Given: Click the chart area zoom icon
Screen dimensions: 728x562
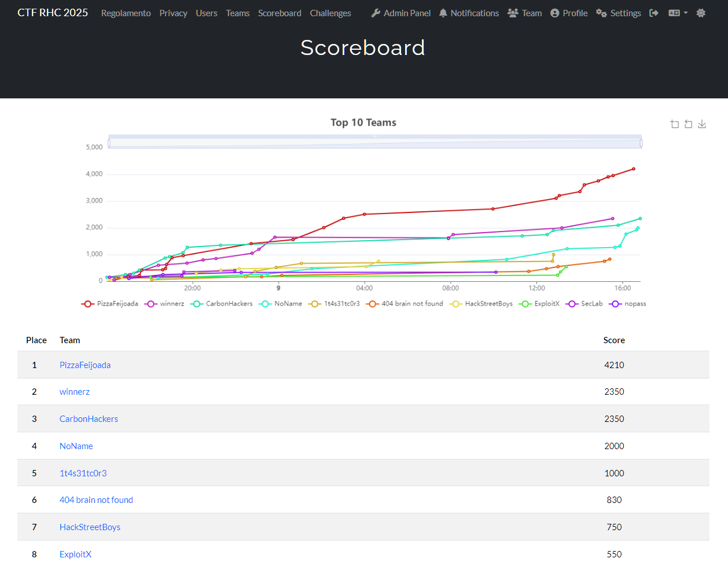Looking at the screenshot, I should point(675,124).
